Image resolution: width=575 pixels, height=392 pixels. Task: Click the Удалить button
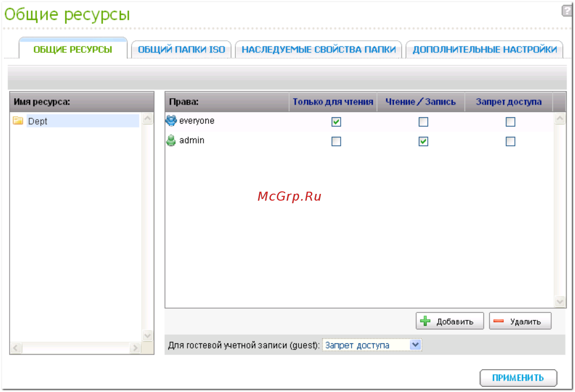pos(520,321)
